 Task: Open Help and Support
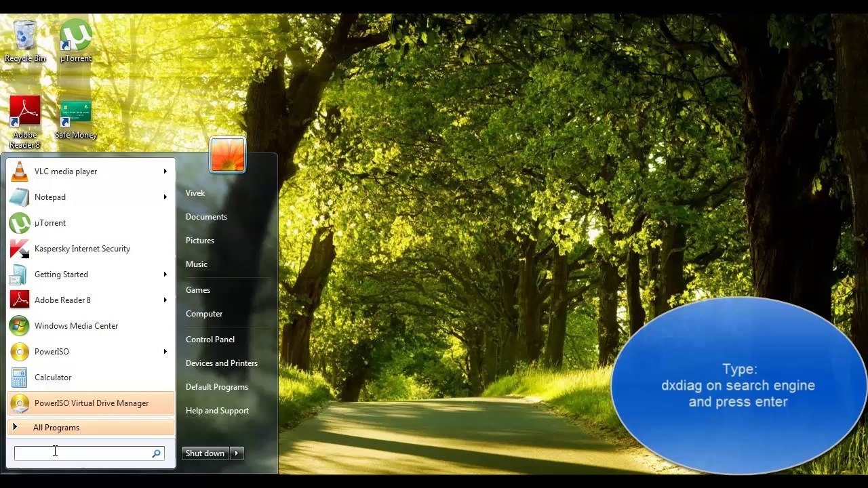[217, 411]
